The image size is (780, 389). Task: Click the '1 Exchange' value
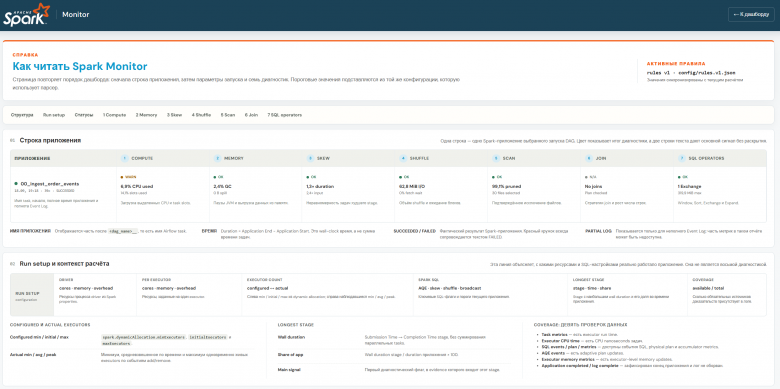[x=689, y=187]
